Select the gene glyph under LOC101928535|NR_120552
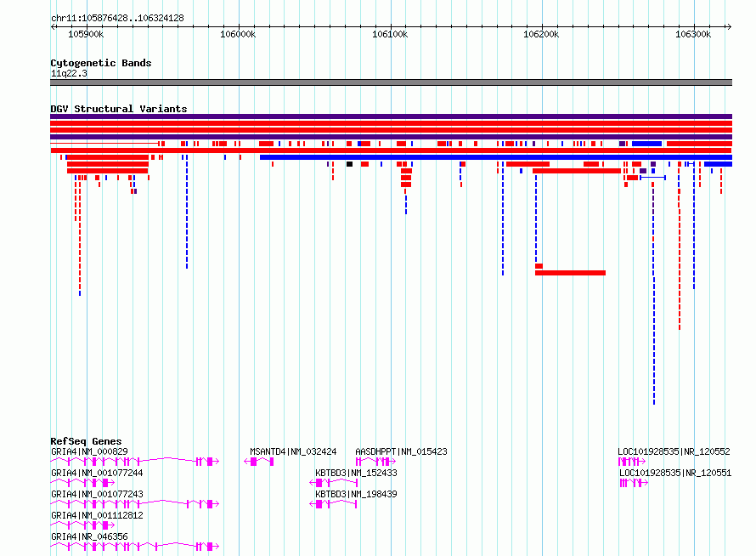 [632, 462]
